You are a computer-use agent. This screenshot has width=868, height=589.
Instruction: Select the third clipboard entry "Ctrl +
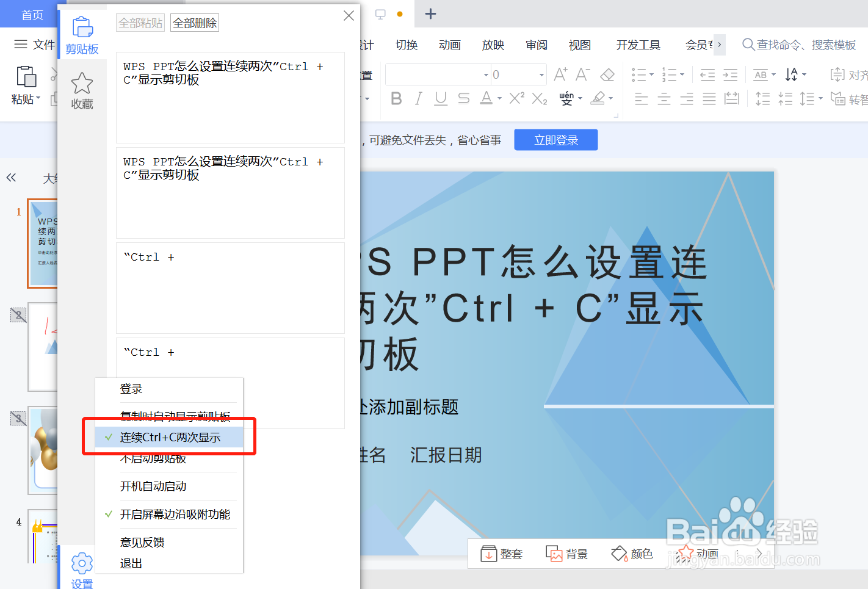click(x=230, y=288)
